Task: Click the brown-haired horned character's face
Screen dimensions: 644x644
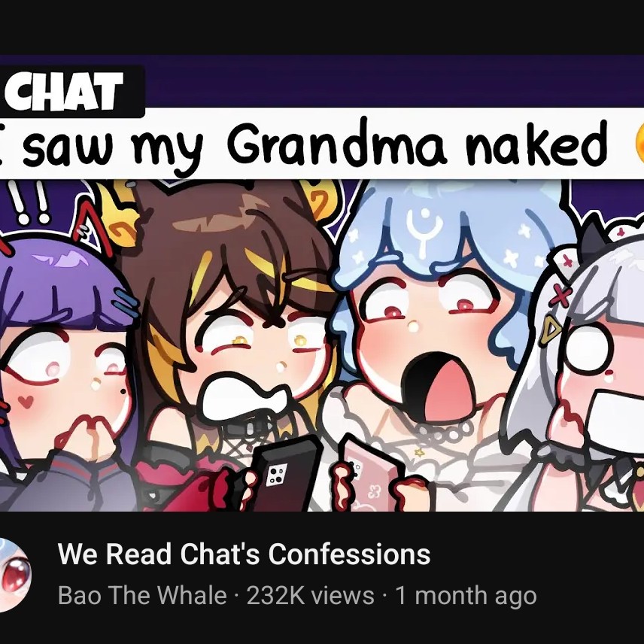Action: 259,361
